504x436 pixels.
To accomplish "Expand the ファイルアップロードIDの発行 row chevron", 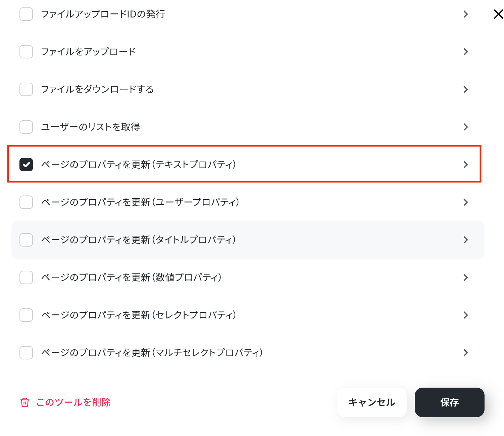I will [465, 14].
